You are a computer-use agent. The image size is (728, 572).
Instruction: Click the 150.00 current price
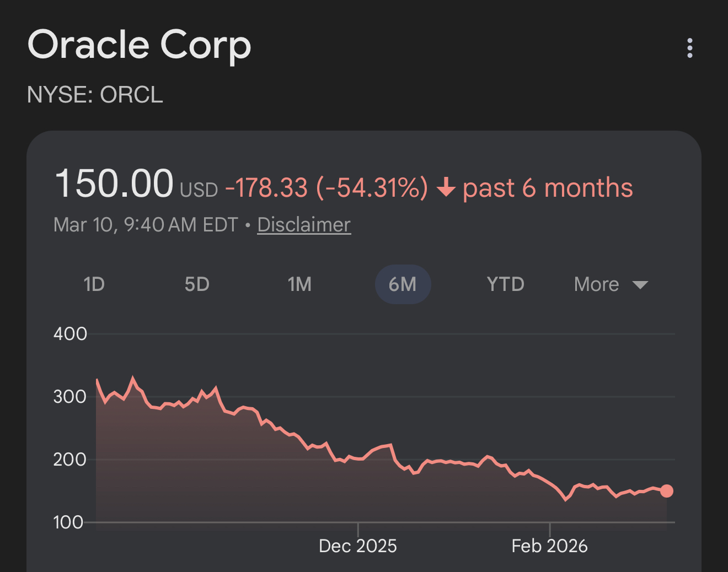pyautogui.click(x=114, y=184)
